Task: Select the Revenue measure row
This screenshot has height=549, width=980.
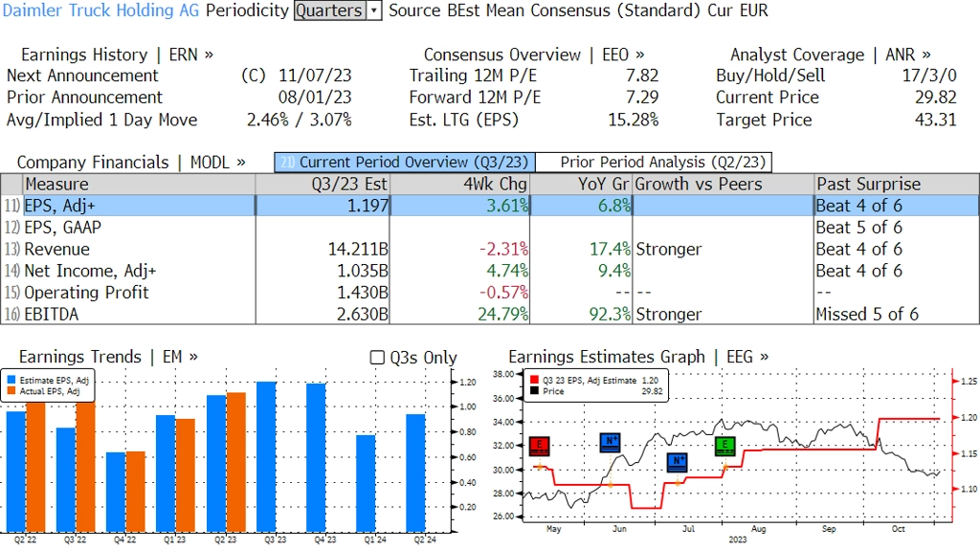Action: pos(489,250)
